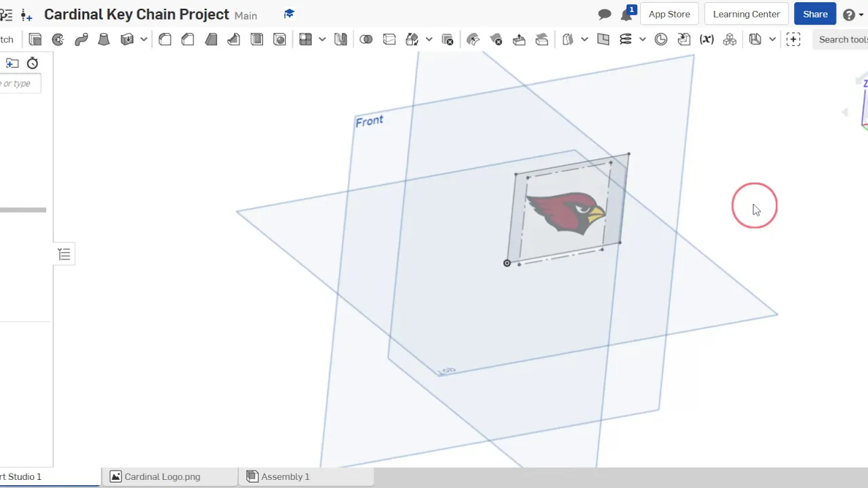Open the Variable (x) tool

707,39
